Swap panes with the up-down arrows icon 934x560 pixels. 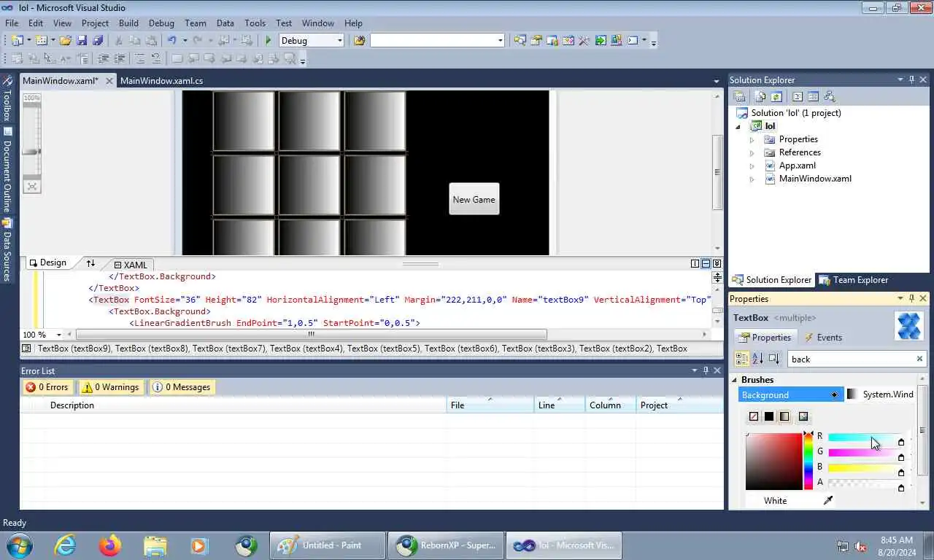pos(90,263)
